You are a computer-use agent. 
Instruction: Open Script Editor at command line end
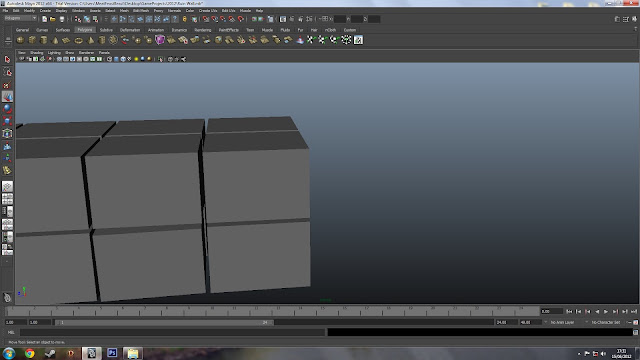[635, 333]
